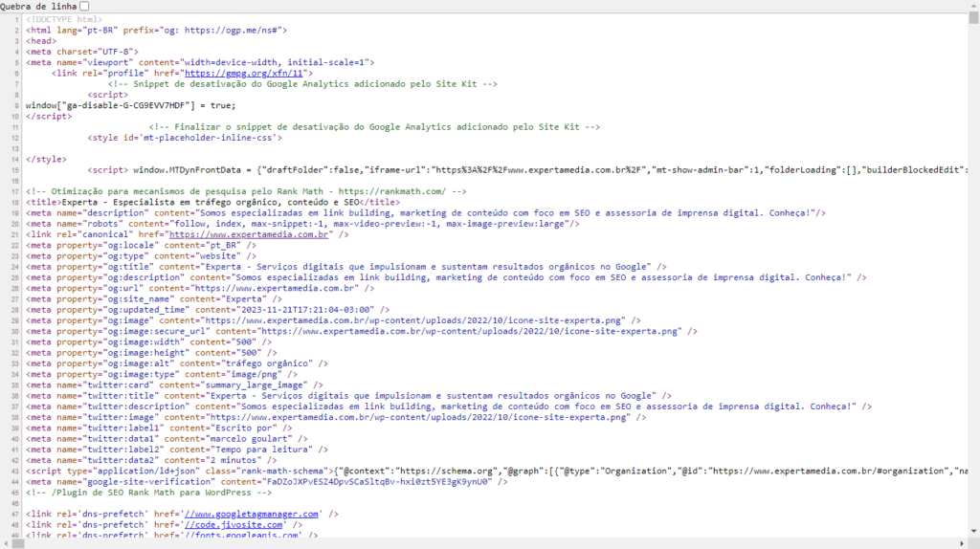Click the horizontal scrollbar thumb
Screen dimensions: 980x549
[18, 543]
